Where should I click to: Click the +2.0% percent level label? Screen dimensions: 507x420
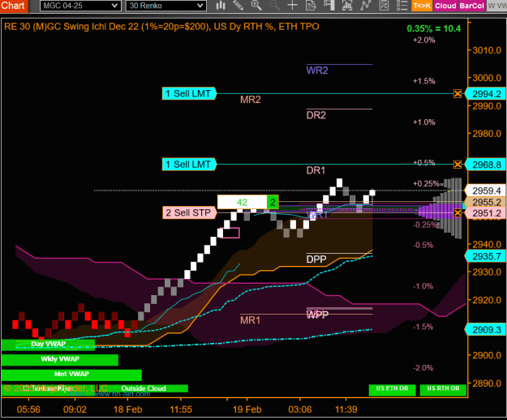point(424,40)
